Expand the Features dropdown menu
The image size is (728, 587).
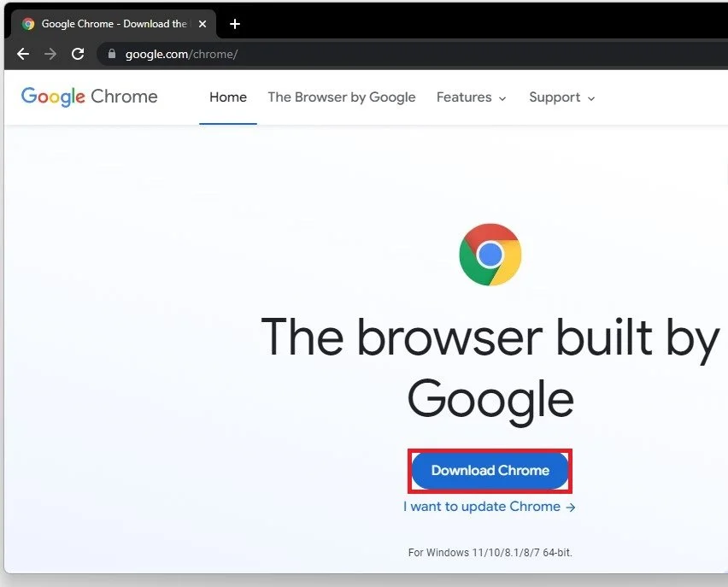[471, 97]
